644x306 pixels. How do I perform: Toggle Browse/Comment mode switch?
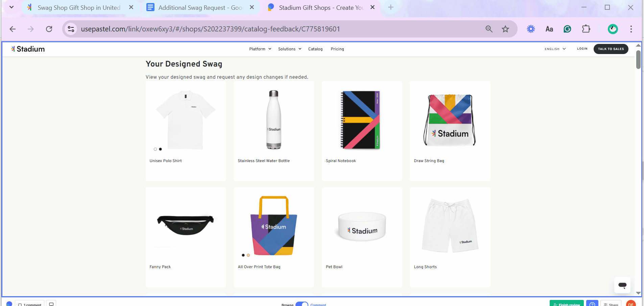(x=302, y=304)
